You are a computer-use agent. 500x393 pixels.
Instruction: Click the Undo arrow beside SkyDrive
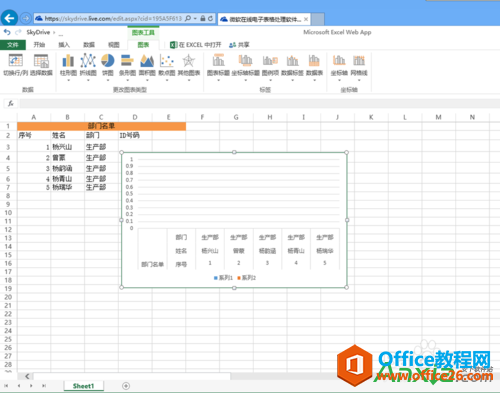tap(7, 32)
